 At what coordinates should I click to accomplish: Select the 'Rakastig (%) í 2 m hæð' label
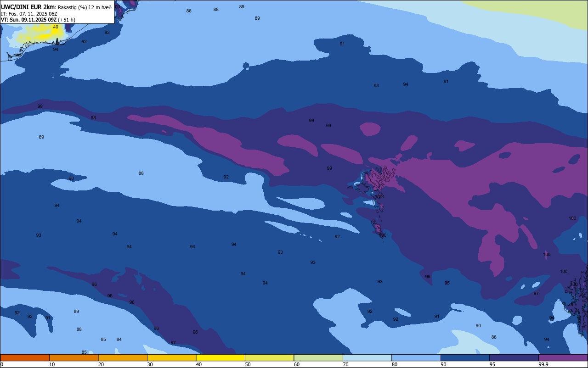pos(85,7)
